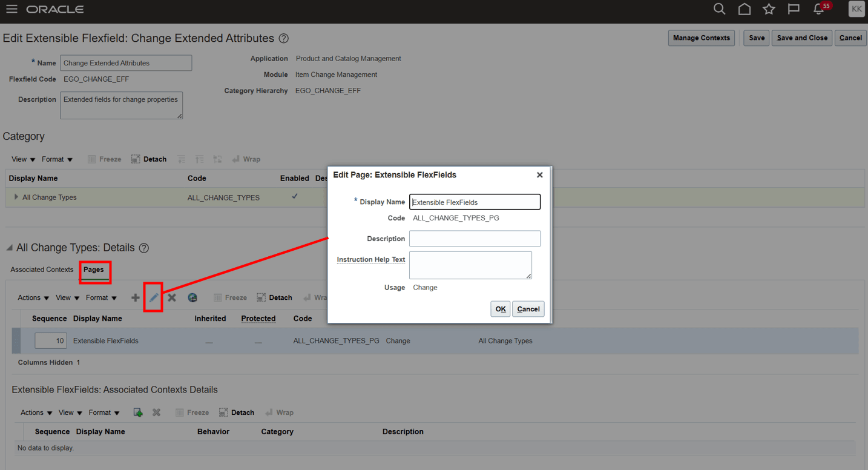Screen dimensions: 868x470
Task: Open the Favorites star icon
Action: [769, 9]
